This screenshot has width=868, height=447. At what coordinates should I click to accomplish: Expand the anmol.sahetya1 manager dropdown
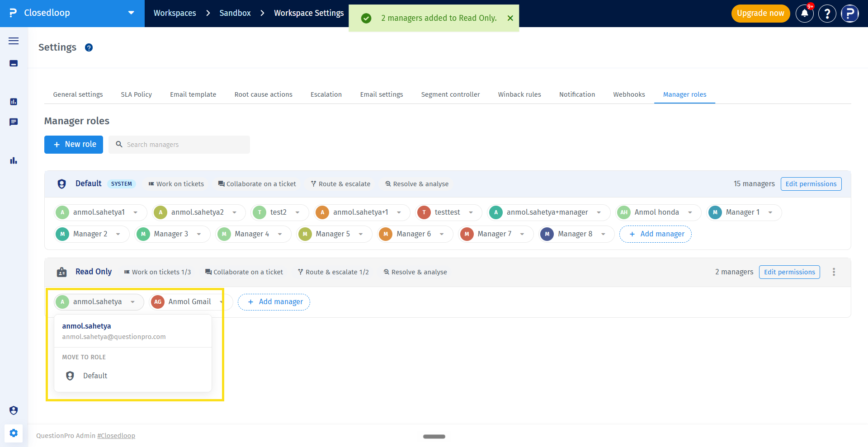coord(135,212)
